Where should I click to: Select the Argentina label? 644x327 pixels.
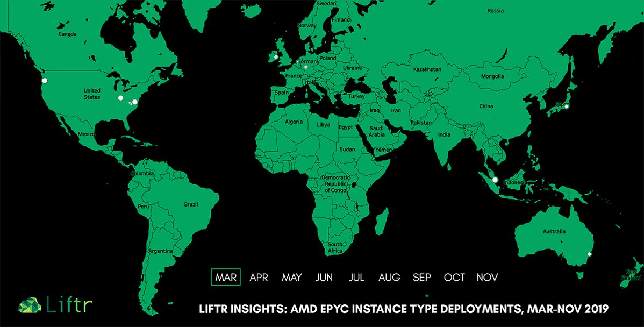tap(161, 251)
